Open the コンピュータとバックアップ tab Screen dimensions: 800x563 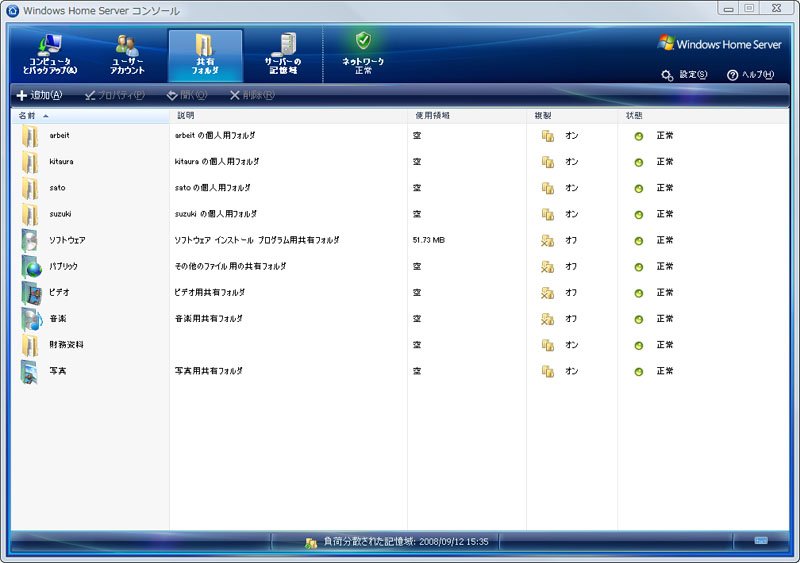(50, 55)
